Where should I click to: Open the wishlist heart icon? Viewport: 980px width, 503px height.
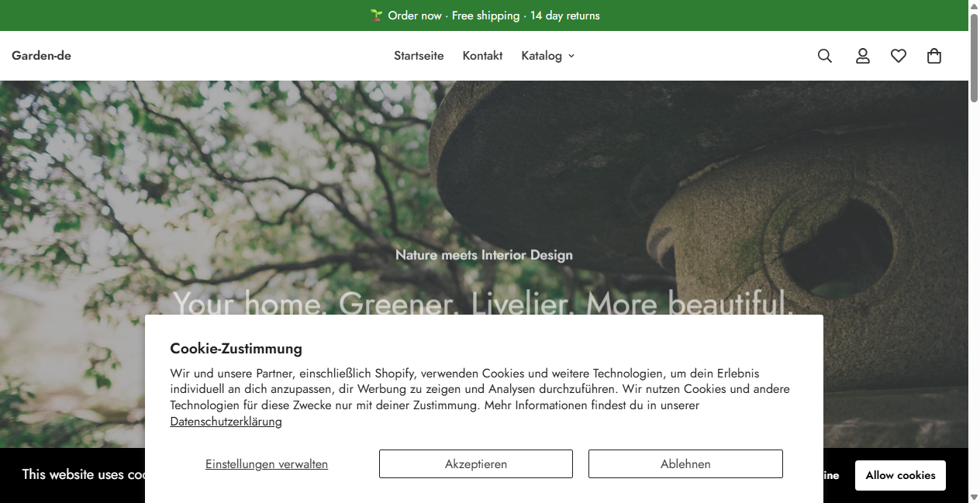point(899,56)
